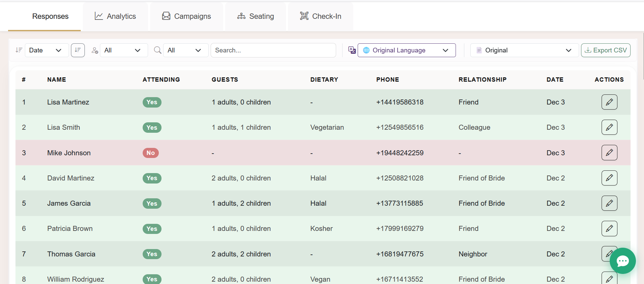Click the magnifier search icon
The height and width of the screenshot is (284, 644).
tap(157, 50)
